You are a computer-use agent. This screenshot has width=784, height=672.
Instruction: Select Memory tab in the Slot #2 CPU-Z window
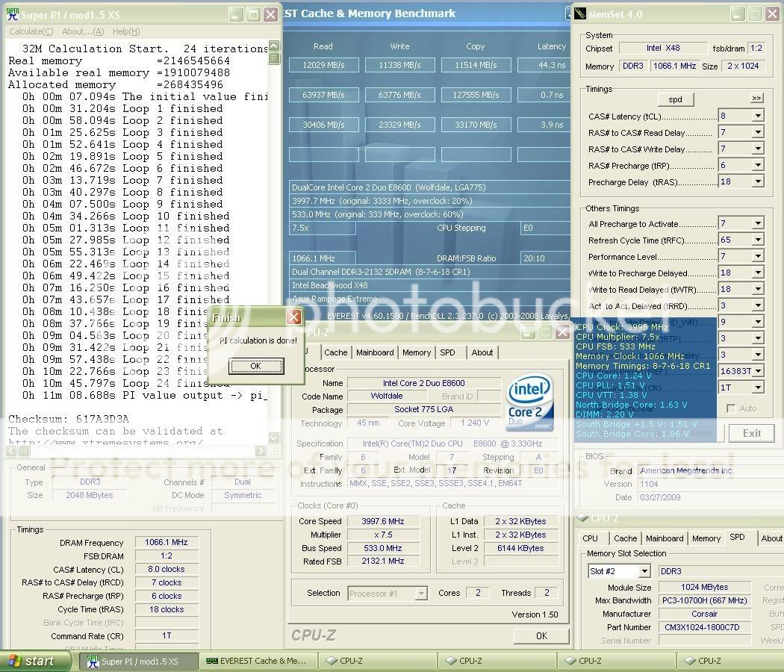click(706, 538)
